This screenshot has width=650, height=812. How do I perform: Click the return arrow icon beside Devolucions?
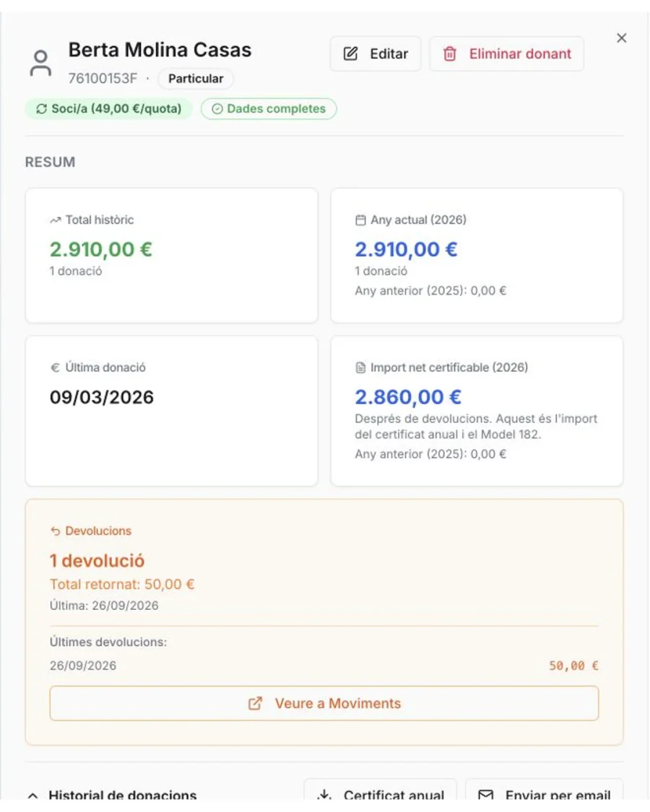tap(55, 531)
